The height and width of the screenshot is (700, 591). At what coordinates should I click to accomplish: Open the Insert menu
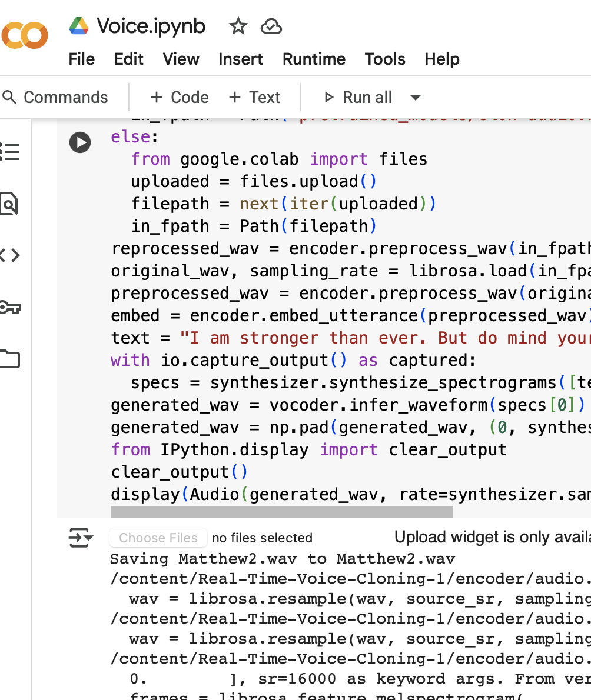240,59
